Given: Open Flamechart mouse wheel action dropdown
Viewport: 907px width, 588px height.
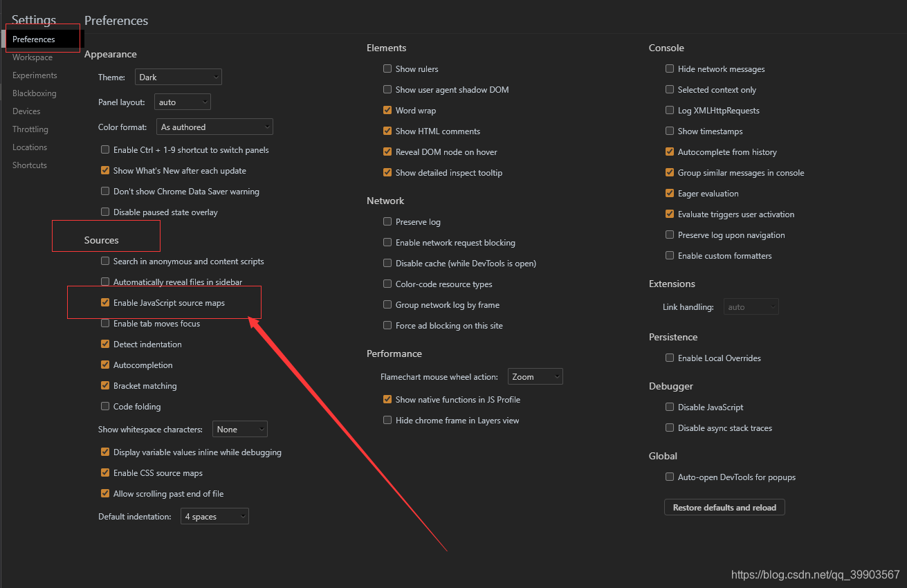Looking at the screenshot, I should click(535, 376).
